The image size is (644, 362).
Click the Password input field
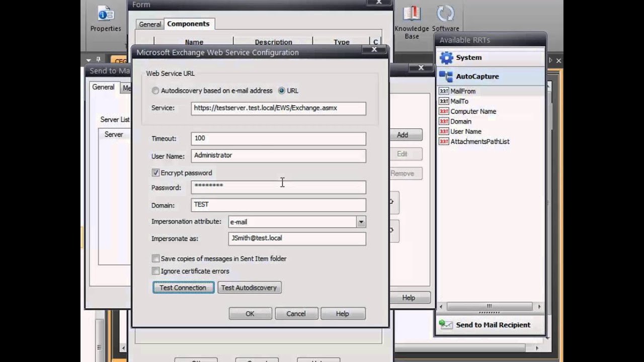pyautogui.click(x=278, y=187)
